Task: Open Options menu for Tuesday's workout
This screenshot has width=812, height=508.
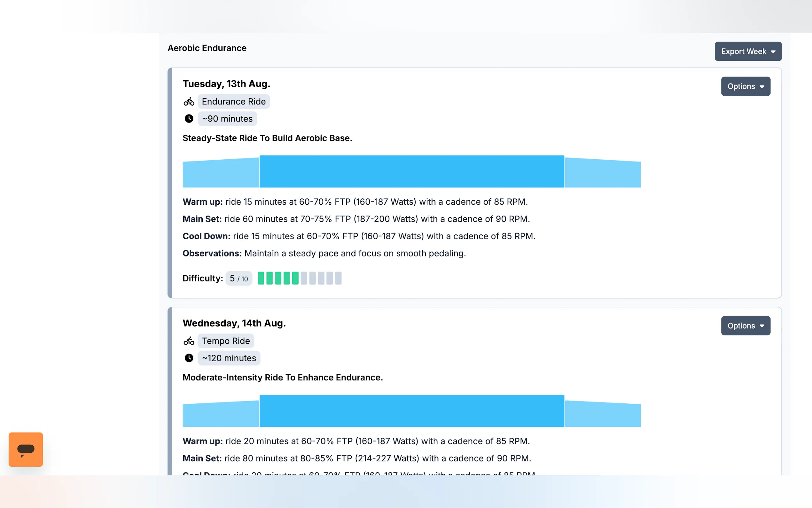Action: (x=746, y=86)
